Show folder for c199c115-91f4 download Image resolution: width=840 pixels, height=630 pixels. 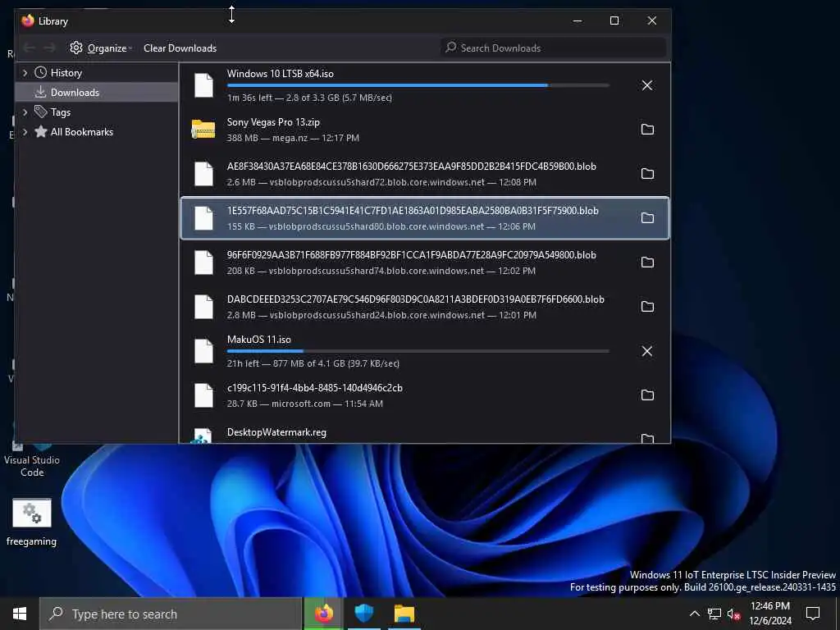point(647,395)
